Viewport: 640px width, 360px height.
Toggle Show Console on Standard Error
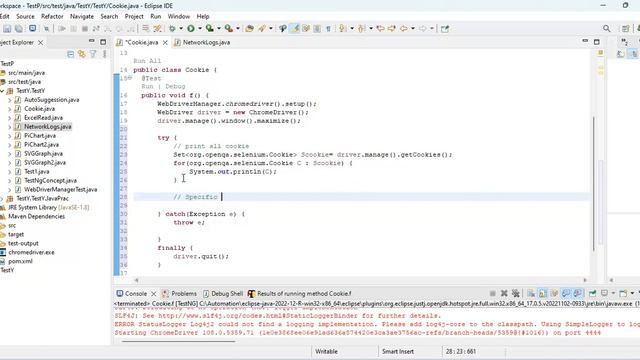578,293
